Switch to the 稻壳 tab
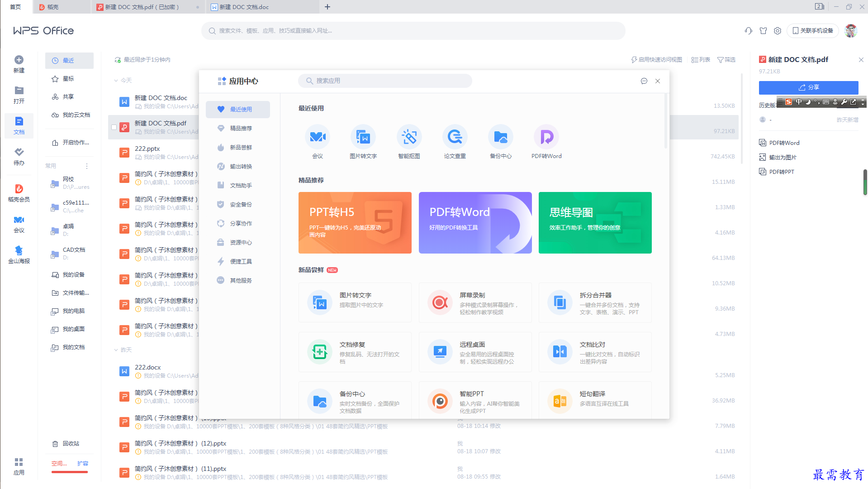 [x=61, y=7]
